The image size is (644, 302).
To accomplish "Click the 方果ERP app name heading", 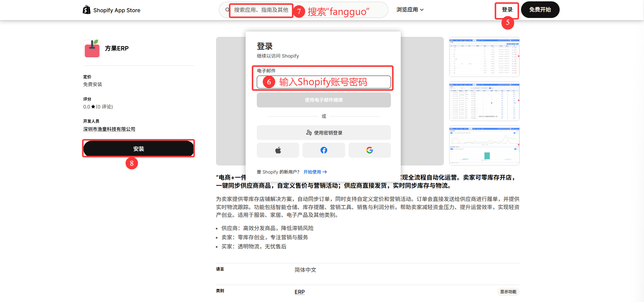I will [117, 48].
